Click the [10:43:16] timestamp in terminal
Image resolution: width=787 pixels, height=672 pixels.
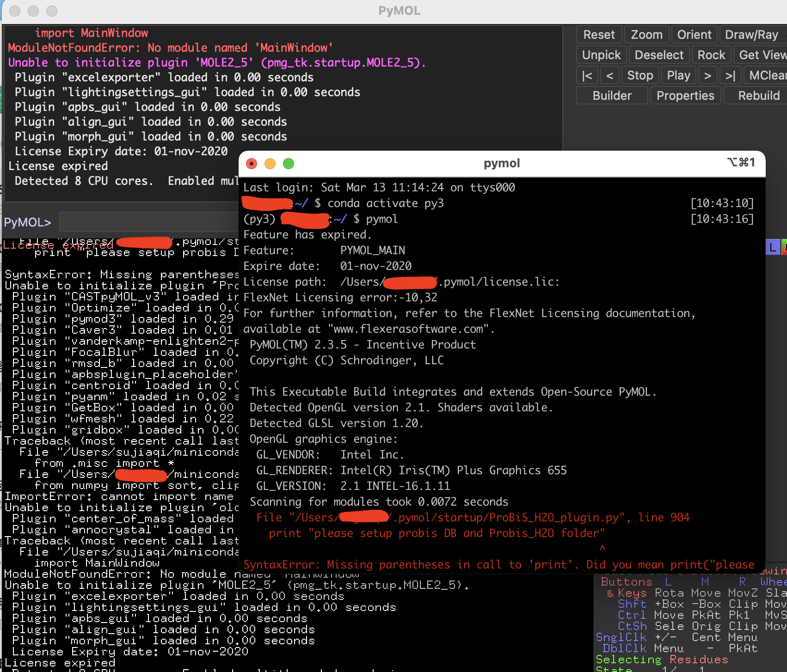click(722, 219)
